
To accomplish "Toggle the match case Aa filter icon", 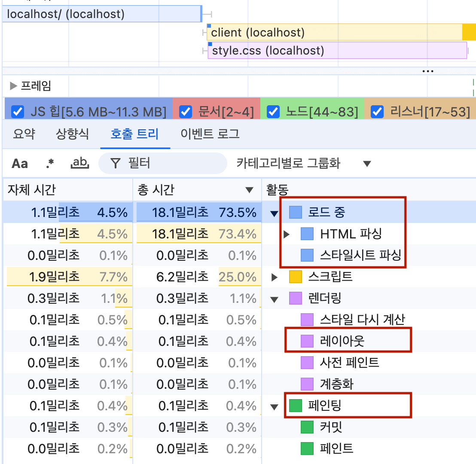I will (20, 164).
